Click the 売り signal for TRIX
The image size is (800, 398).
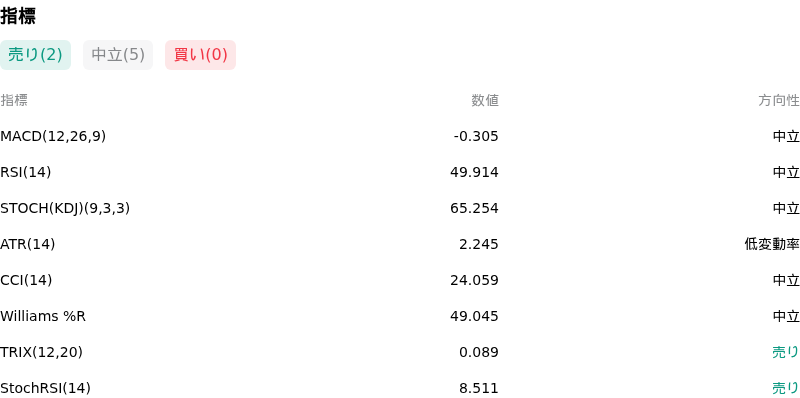click(x=786, y=352)
